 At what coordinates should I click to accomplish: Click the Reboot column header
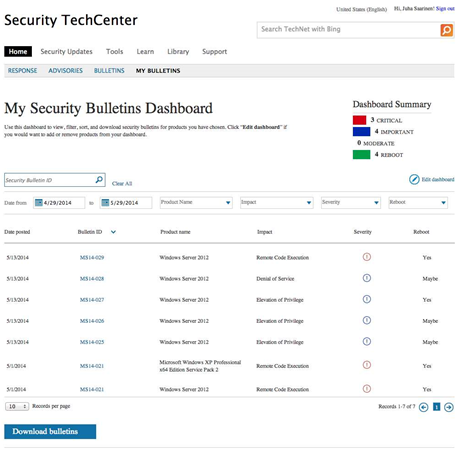point(421,232)
